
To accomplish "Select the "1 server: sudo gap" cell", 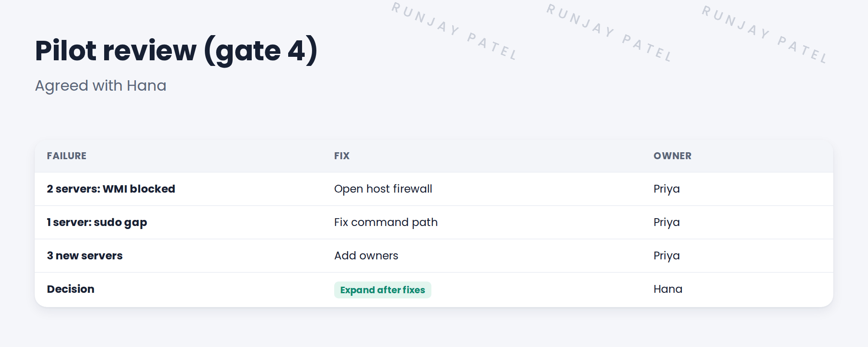I will coord(97,223).
